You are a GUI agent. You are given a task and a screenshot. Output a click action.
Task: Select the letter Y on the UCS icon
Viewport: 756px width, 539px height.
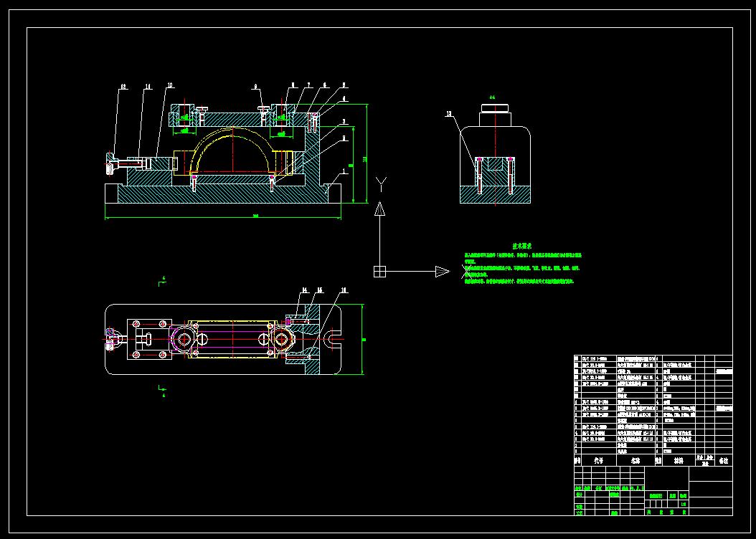point(381,184)
